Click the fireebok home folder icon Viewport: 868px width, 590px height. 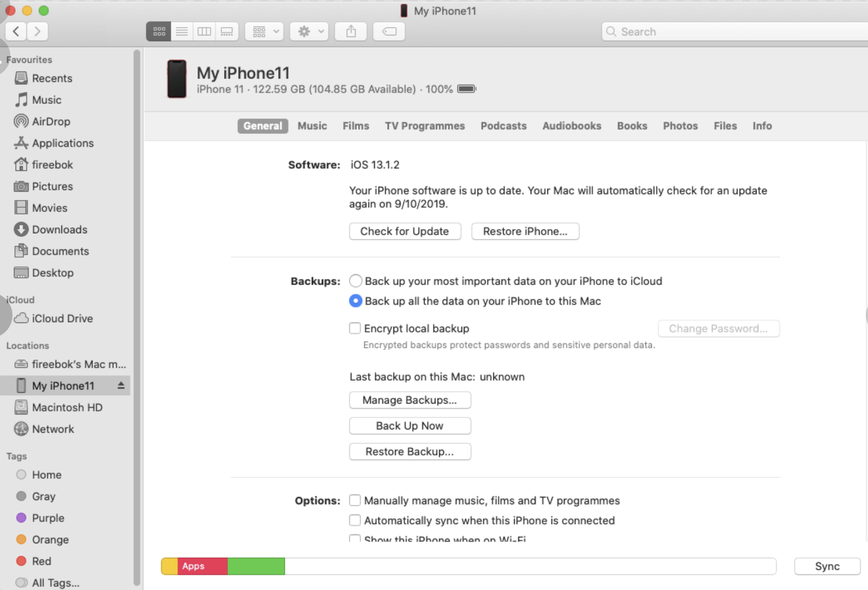(21, 165)
